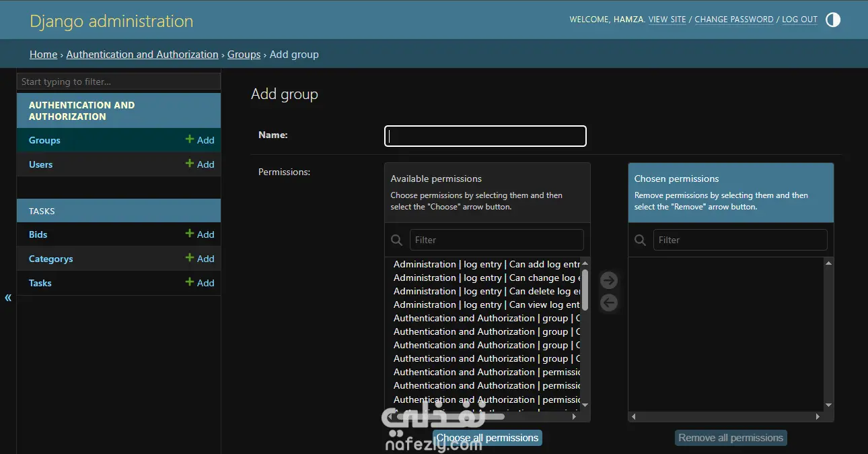This screenshot has width=868, height=454.
Task: Collapse the sidebar with the double-chevron
Action: click(8, 298)
